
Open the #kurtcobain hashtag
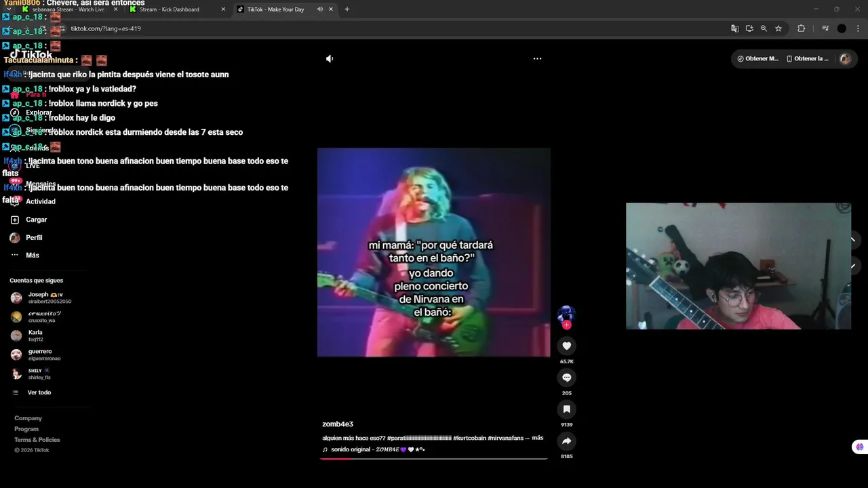(469, 438)
